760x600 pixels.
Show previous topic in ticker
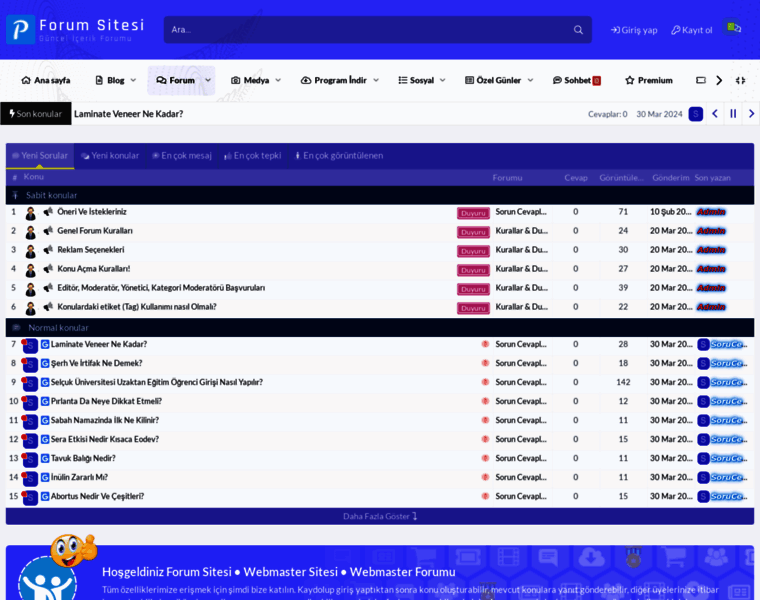pyautogui.click(x=715, y=114)
